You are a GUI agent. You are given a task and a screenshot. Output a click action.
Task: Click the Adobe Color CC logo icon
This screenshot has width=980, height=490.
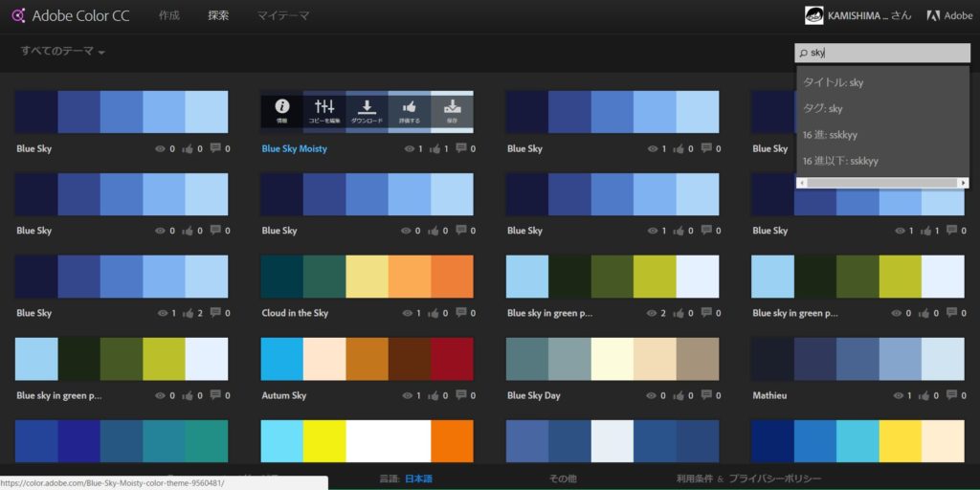click(16, 15)
